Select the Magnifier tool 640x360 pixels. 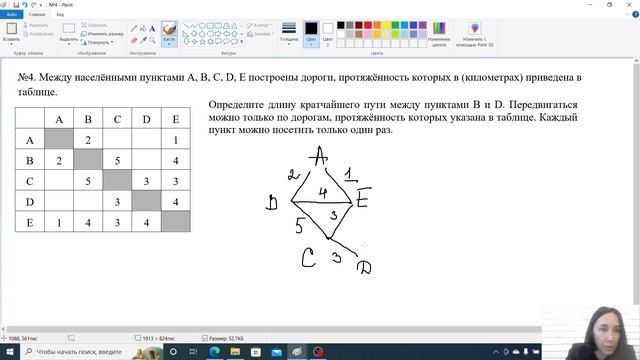(152, 40)
